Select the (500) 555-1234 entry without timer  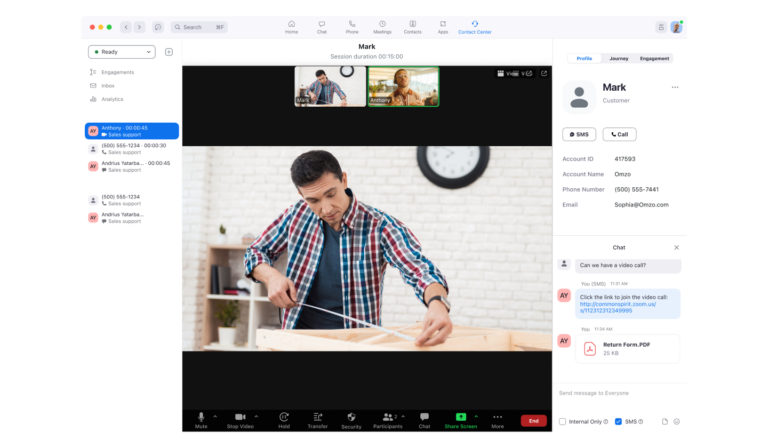click(x=132, y=200)
